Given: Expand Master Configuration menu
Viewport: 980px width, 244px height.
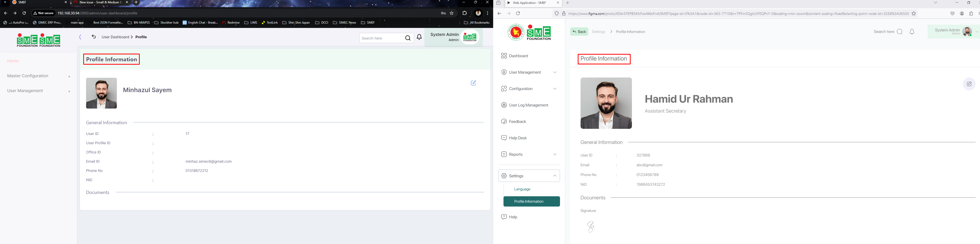Looking at the screenshot, I should pyautogui.click(x=39, y=76).
